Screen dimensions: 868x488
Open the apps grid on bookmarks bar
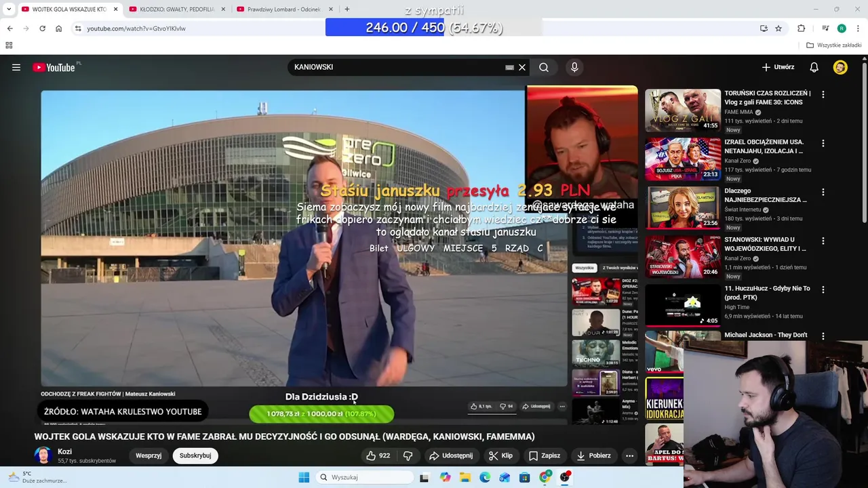pyautogui.click(x=9, y=45)
